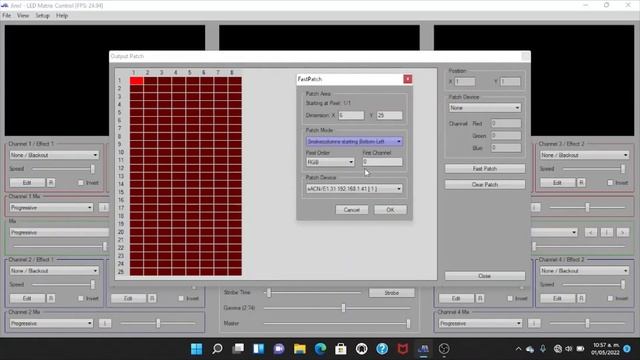This screenshot has width=640, height=360.
Task: Open cloud sync tray icon
Action: point(530,349)
